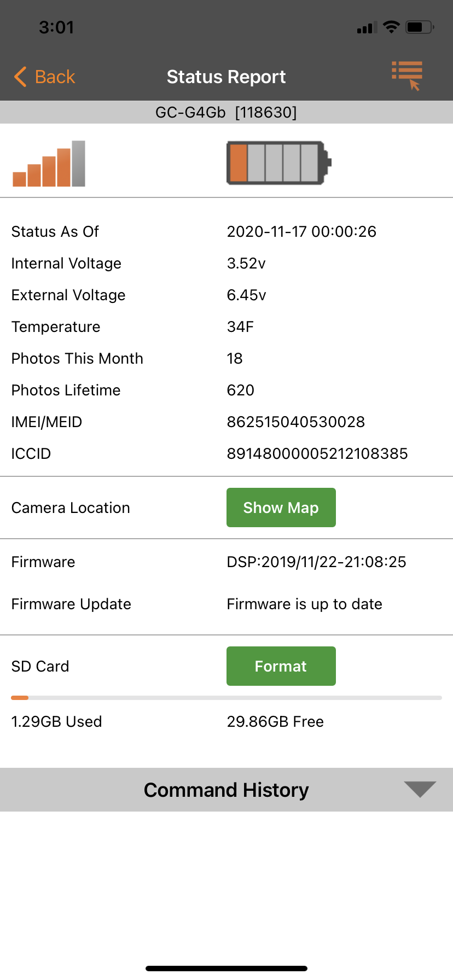The width and height of the screenshot is (453, 980).
Task: Tap the orange signal strength bars
Action: pos(49,164)
